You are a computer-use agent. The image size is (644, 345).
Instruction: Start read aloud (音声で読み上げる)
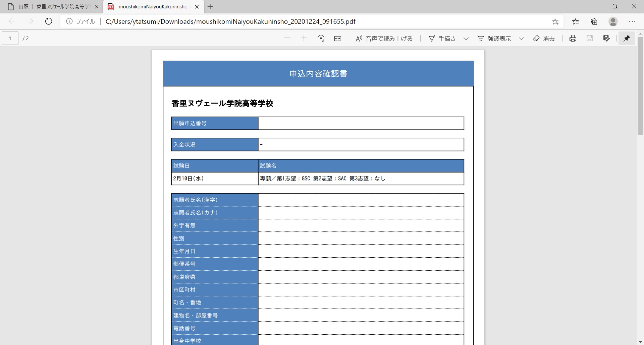384,39
